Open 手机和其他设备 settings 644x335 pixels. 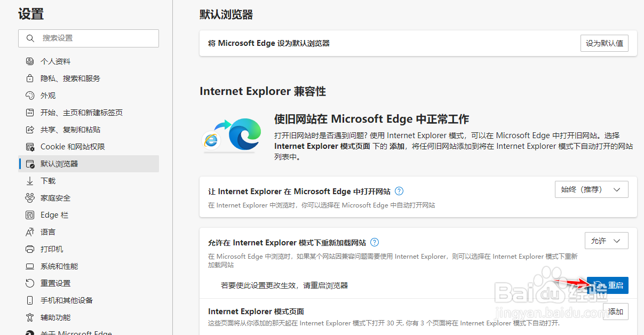(x=89, y=300)
